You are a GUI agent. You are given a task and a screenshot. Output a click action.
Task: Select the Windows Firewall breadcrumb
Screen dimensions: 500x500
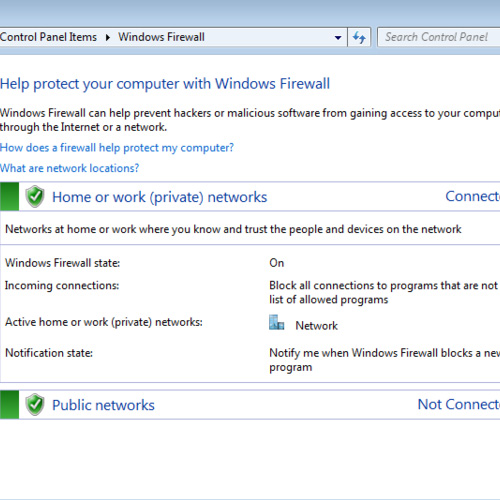click(161, 37)
